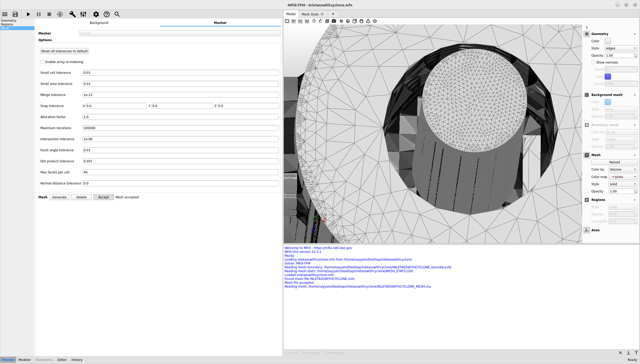Screen dimensions: 640x364
Task: Switch to the Mesh Stats tab
Action: click(310, 14)
